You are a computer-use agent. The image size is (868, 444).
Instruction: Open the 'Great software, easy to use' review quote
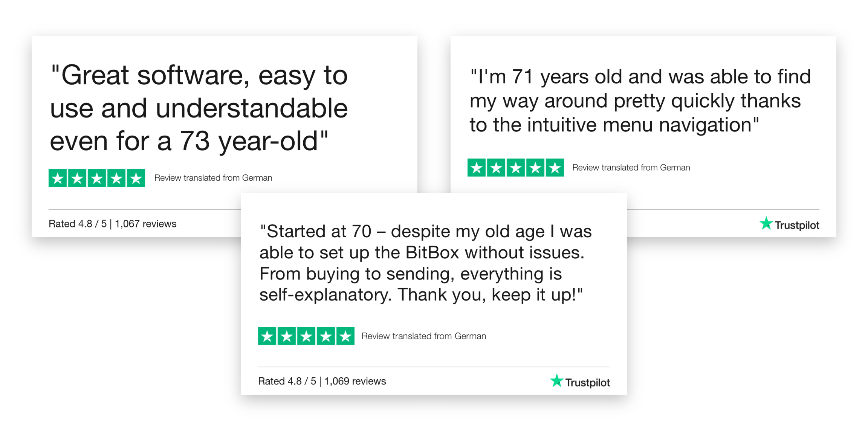199,108
